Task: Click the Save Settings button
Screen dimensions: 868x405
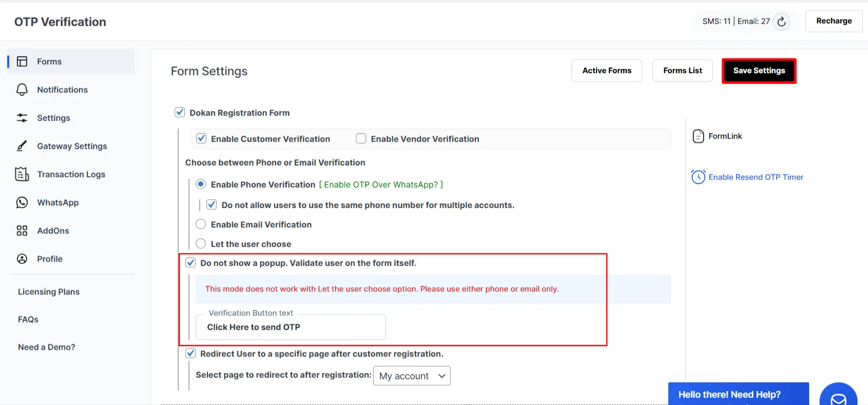Action: pos(759,71)
